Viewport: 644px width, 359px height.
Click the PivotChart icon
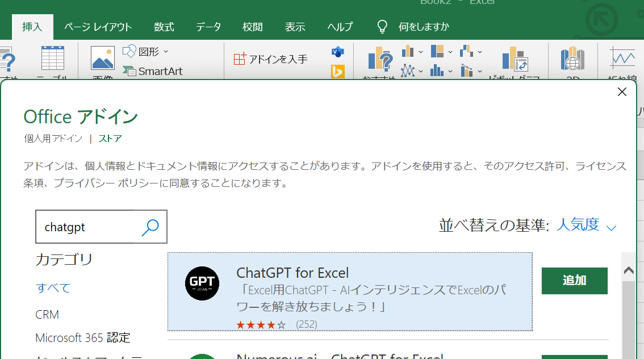(x=515, y=59)
